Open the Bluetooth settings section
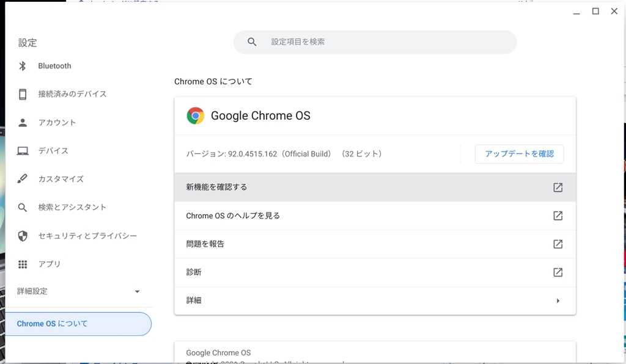This screenshot has width=626, height=364. click(54, 66)
